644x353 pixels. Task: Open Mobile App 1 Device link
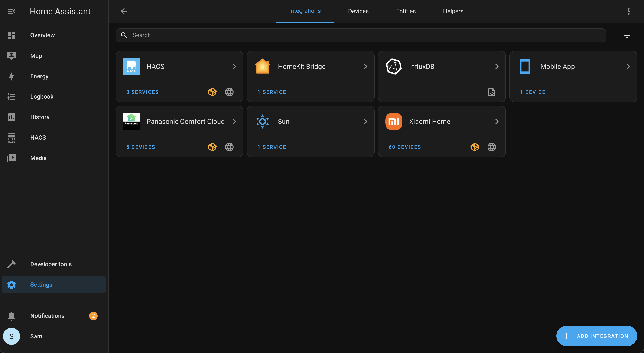tap(533, 92)
